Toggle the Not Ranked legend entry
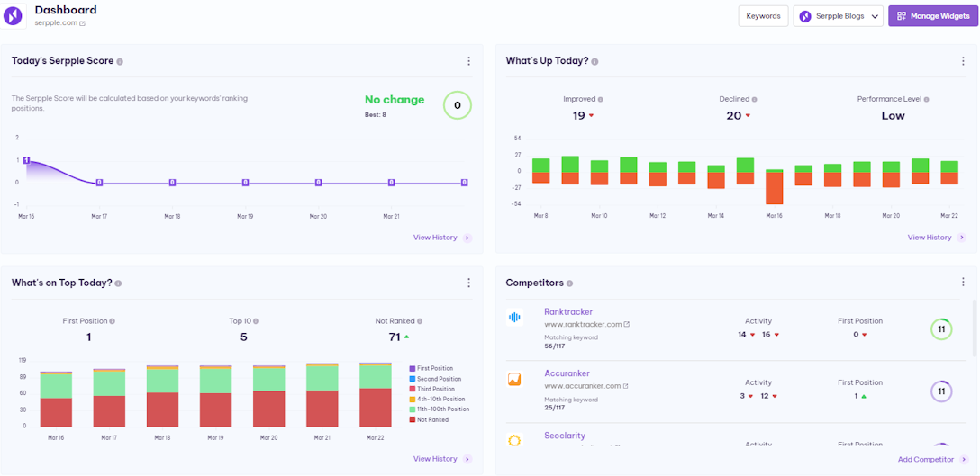The image size is (980, 476). click(x=435, y=419)
